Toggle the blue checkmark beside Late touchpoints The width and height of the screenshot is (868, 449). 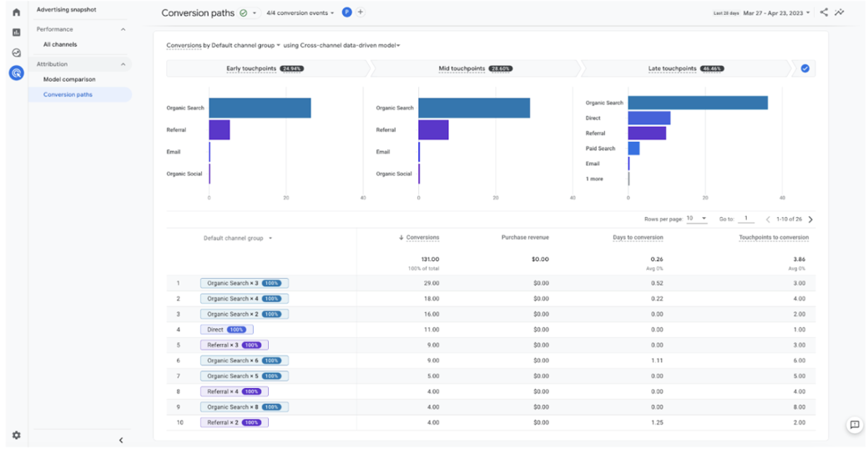coord(805,68)
